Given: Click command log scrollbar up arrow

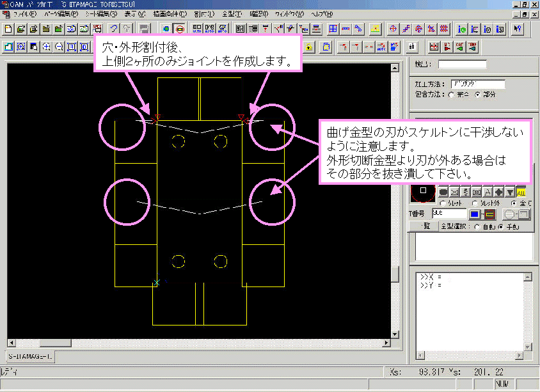Looking at the screenshot, I should [x=527, y=277].
